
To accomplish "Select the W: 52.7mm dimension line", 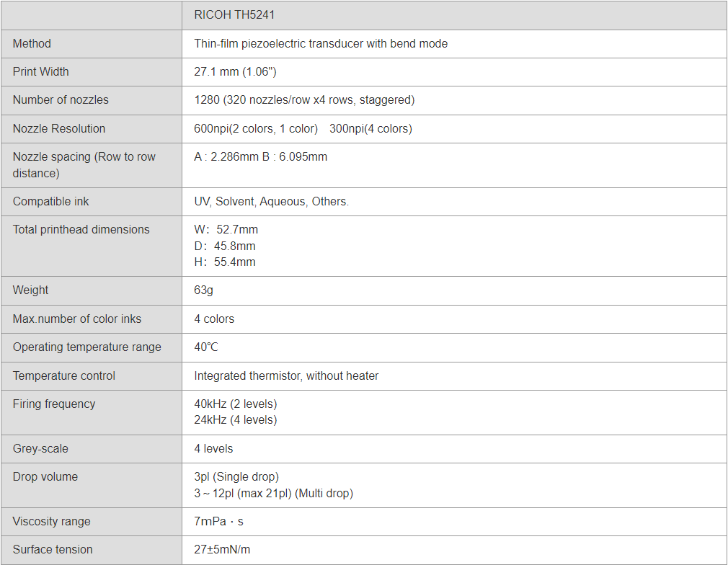I will click(226, 230).
